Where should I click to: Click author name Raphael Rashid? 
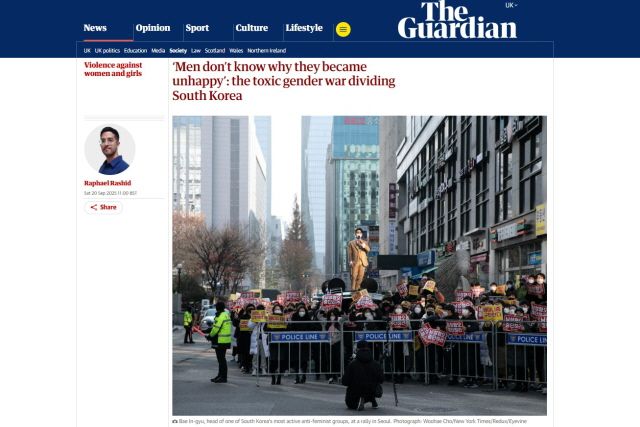tap(107, 183)
